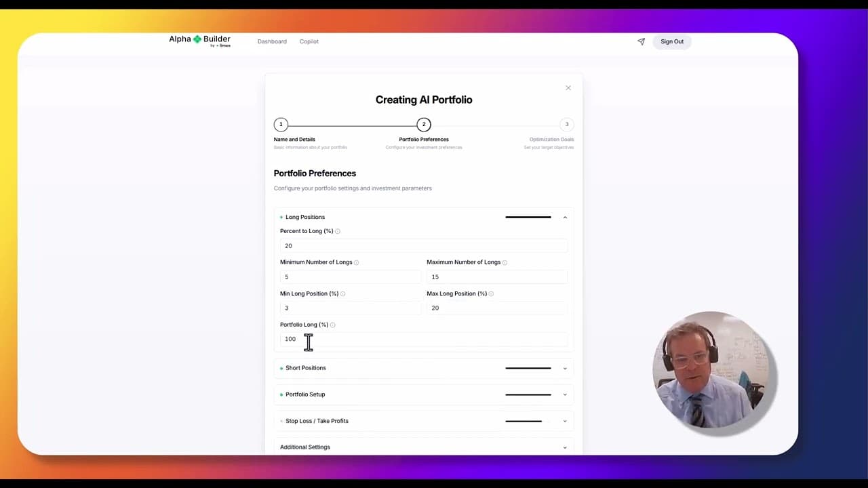Click the send paper-plane icon in header

(640, 41)
